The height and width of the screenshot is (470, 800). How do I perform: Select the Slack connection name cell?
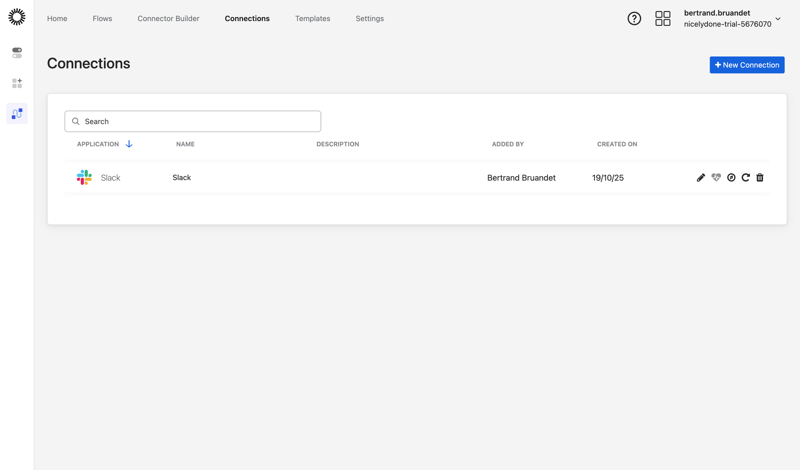click(x=182, y=178)
